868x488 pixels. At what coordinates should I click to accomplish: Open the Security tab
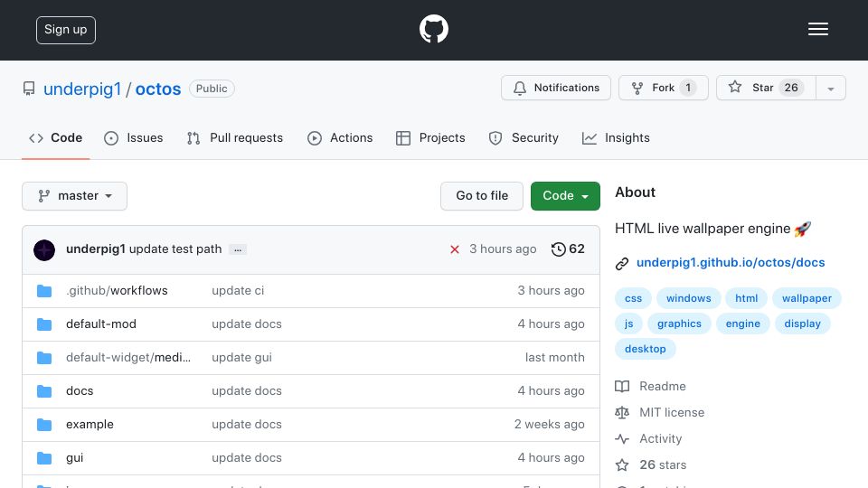(x=524, y=137)
